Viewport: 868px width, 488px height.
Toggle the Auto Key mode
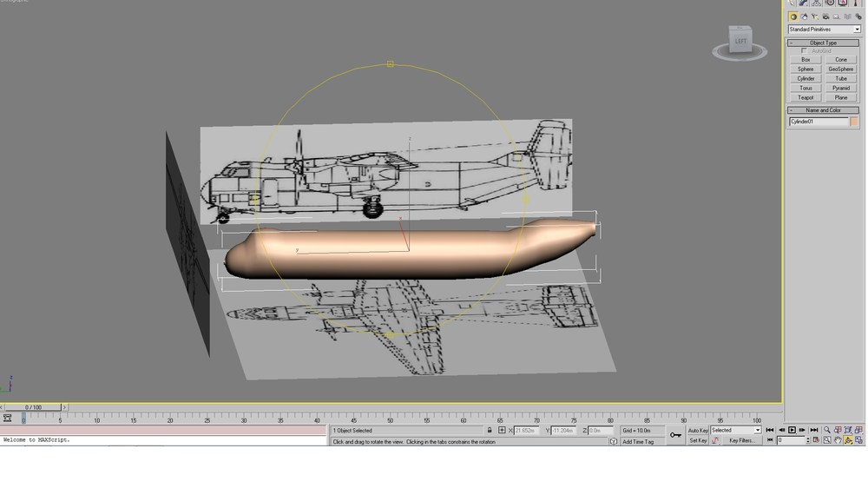pyautogui.click(x=698, y=431)
